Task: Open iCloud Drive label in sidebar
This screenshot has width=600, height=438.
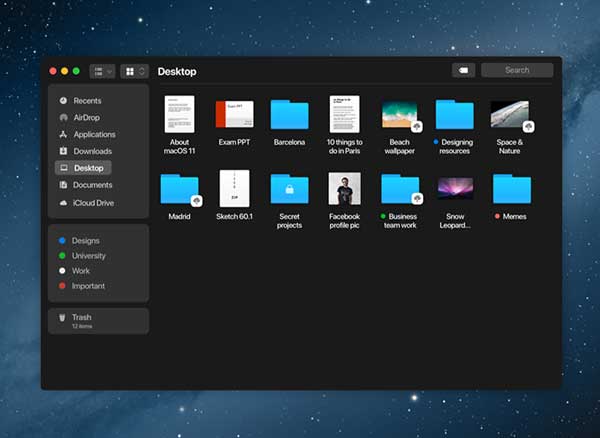Action: [x=93, y=203]
